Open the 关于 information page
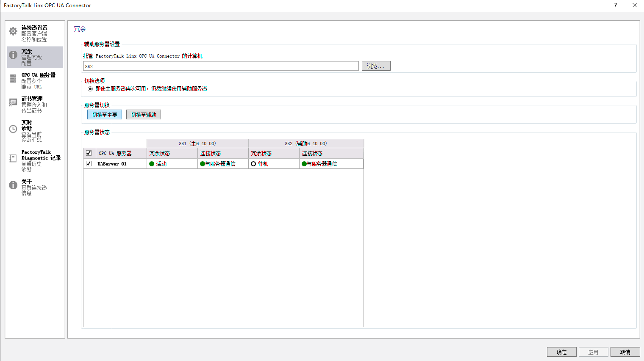644x361 pixels. click(35, 187)
